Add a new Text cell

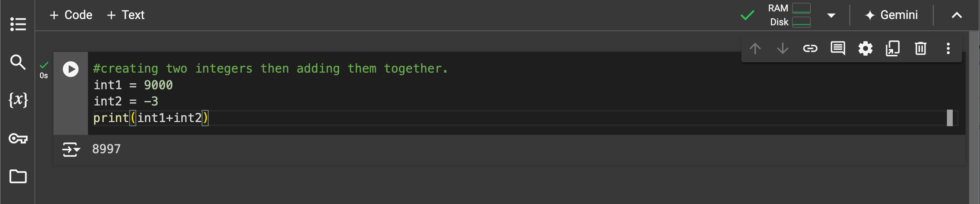pos(126,15)
